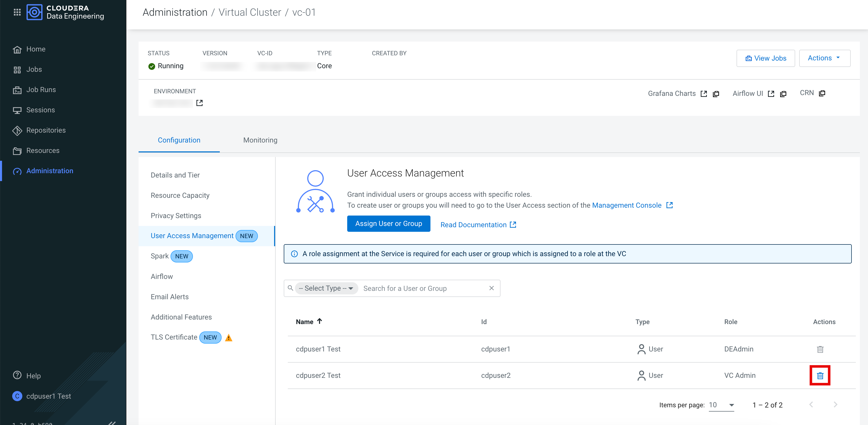Click trash icon for cdpuser1 Test
This screenshot has height=425, width=868.
click(820, 349)
